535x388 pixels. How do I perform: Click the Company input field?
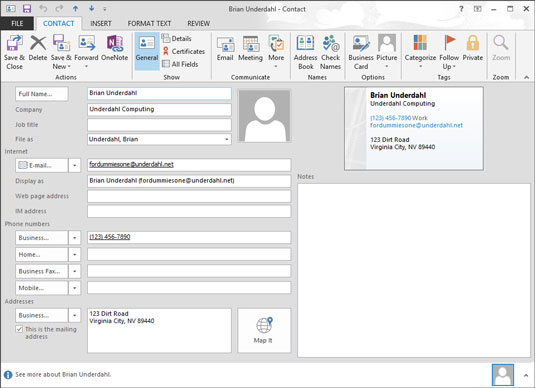[159, 110]
